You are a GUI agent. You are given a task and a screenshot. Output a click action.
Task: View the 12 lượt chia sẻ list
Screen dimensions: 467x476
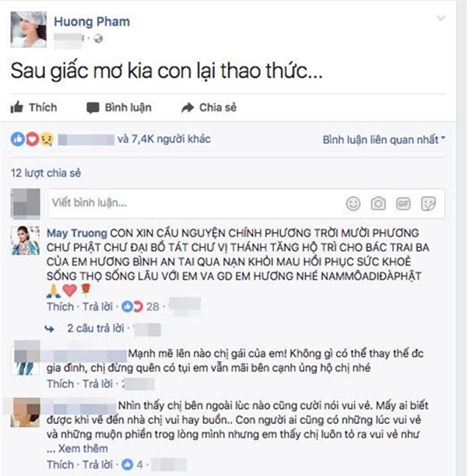[x=46, y=173]
